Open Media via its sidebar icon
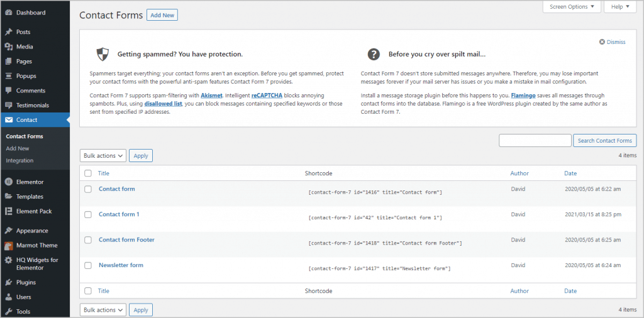The width and height of the screenshot is (644, 318). 9,47
